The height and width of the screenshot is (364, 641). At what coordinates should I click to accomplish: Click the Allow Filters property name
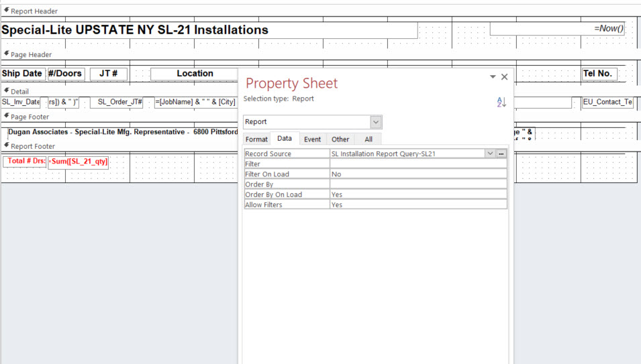click(287, 205)
